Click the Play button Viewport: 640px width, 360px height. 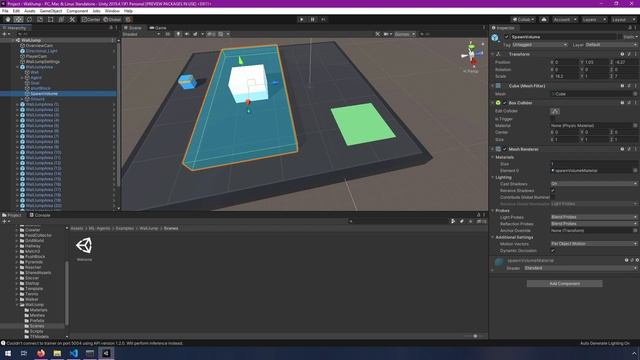pyautogui.click(x=302, y=20)
